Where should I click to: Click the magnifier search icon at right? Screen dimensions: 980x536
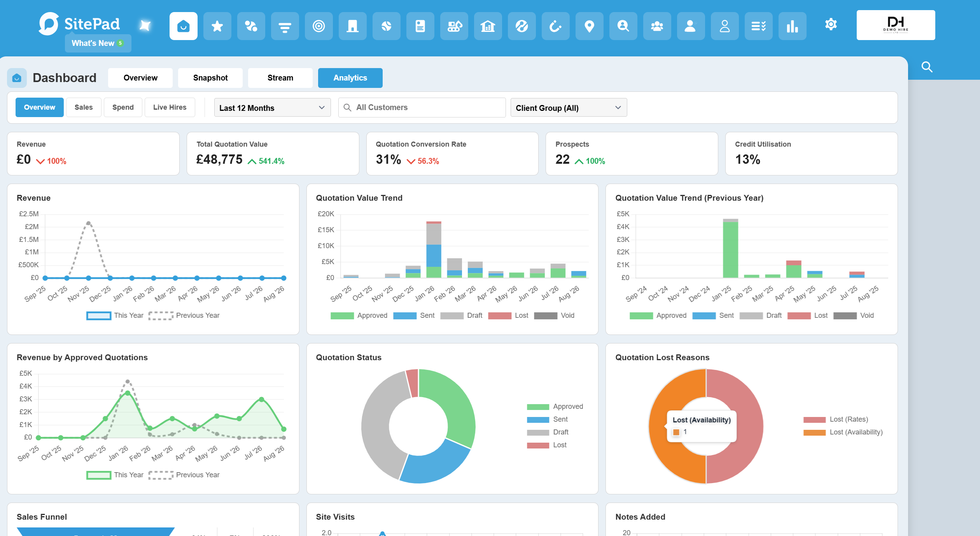[x=927, y=67]
